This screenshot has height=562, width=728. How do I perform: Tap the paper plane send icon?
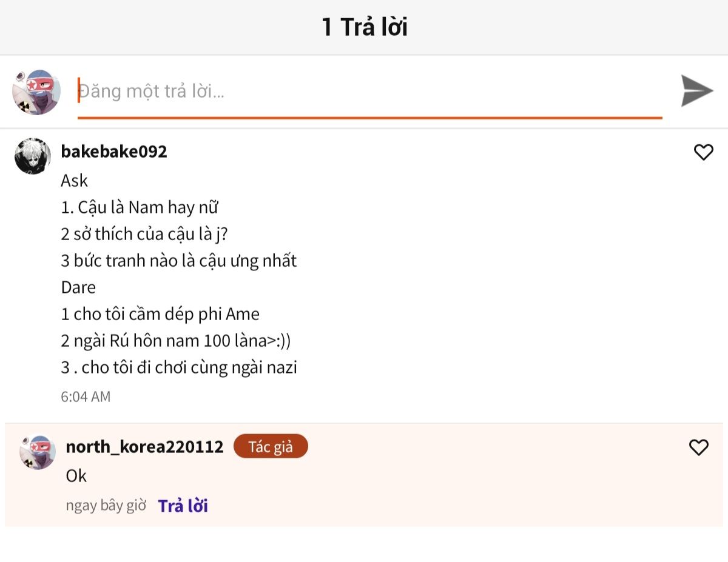tap(696, 91)
